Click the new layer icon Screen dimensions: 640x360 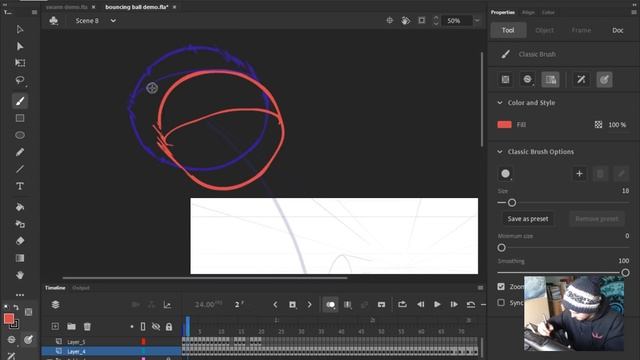click(55, 327)
